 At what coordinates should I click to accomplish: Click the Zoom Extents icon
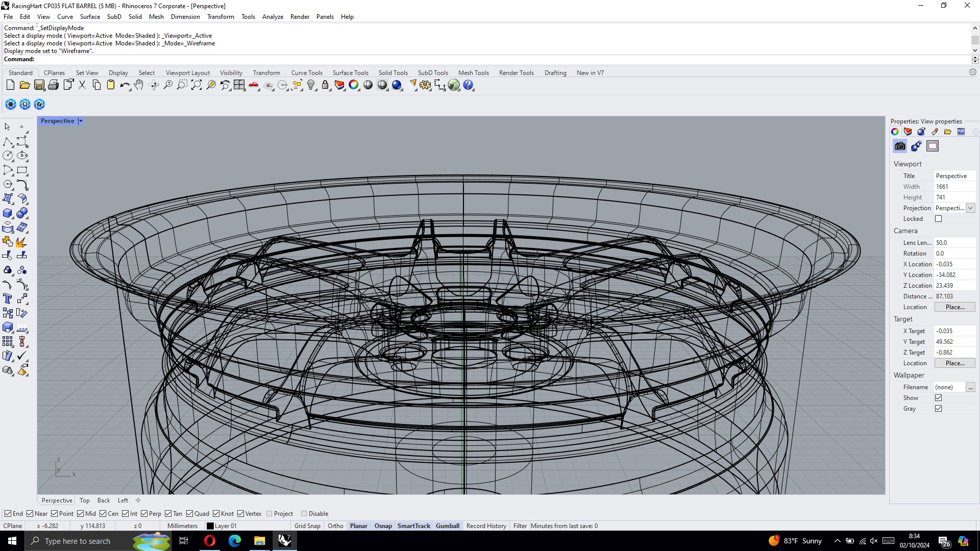pyautogui.click(x=197, y=85)
